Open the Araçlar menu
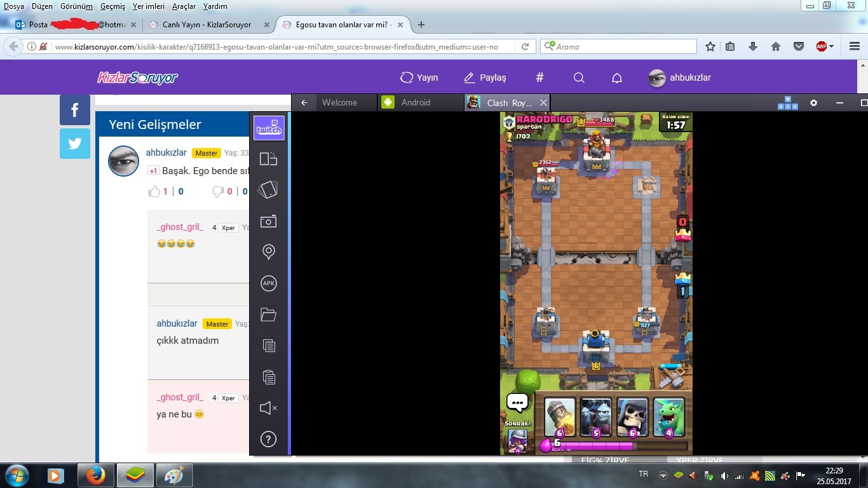The height and width of the screenshot is (488, 868). [184, 6]
